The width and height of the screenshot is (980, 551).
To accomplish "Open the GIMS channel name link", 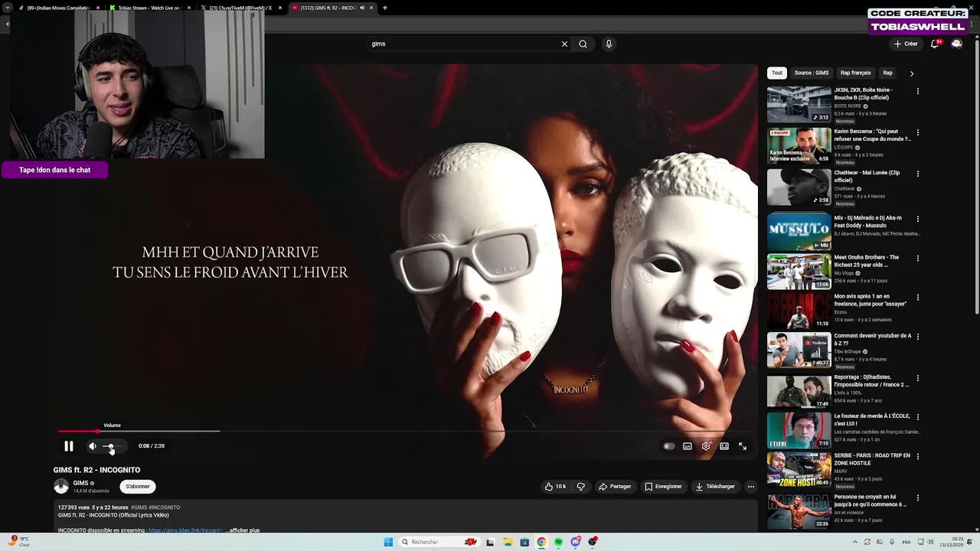I will (80, 483).
